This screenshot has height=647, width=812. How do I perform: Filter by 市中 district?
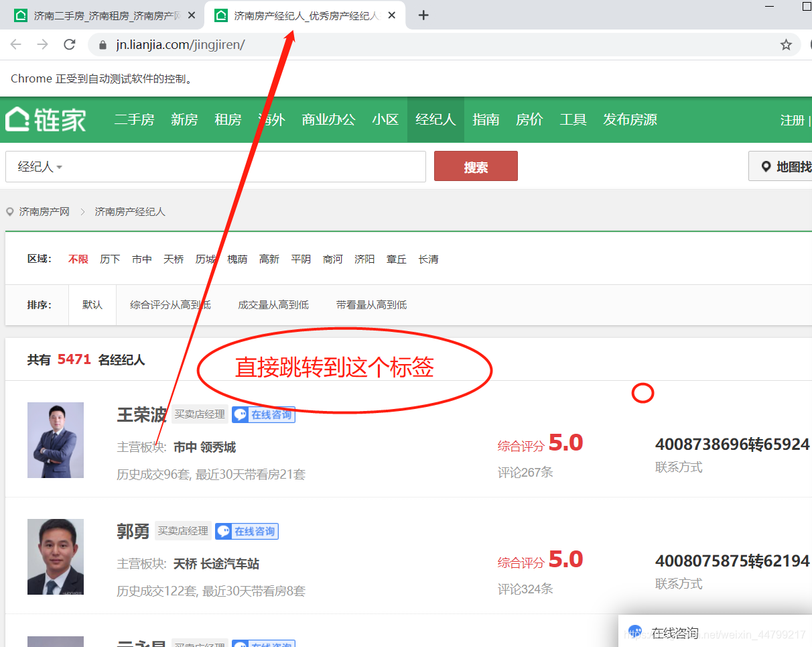pos(142,259)
